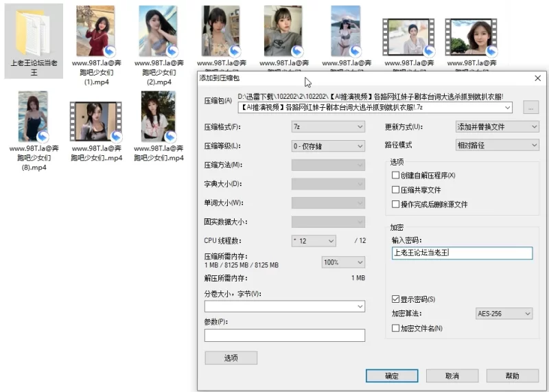
Task: Open the 压缩格式 7z dropdown
Action: 328,127
